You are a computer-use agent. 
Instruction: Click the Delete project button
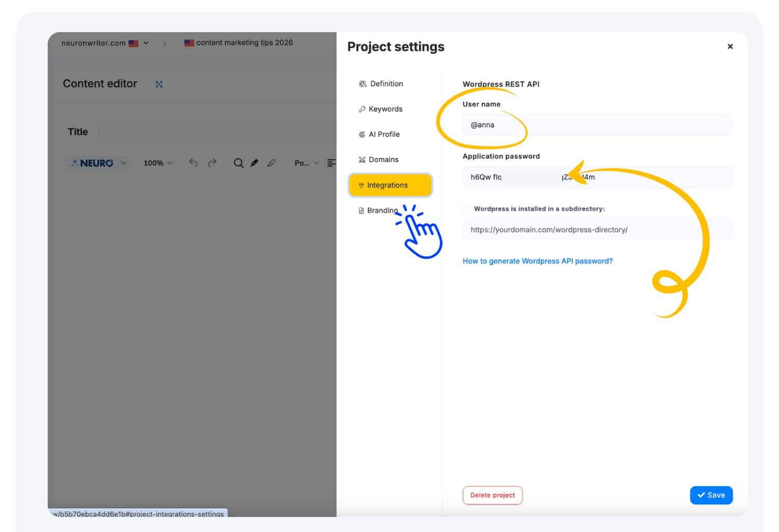pos(492,495)
